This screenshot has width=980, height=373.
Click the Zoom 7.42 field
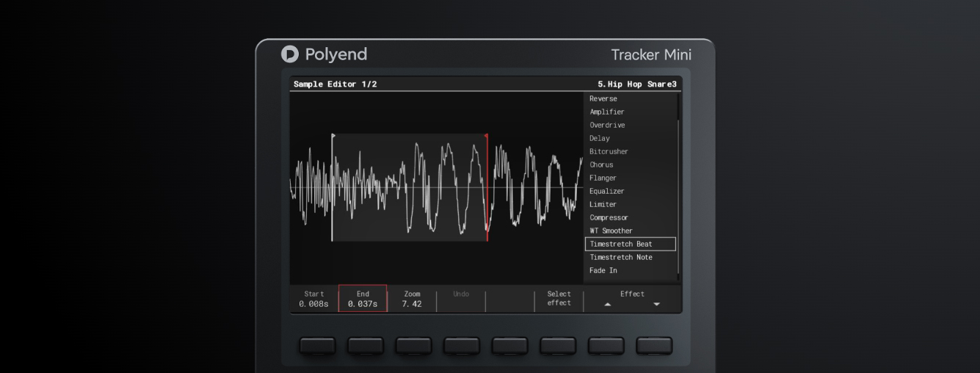[412, 299]
